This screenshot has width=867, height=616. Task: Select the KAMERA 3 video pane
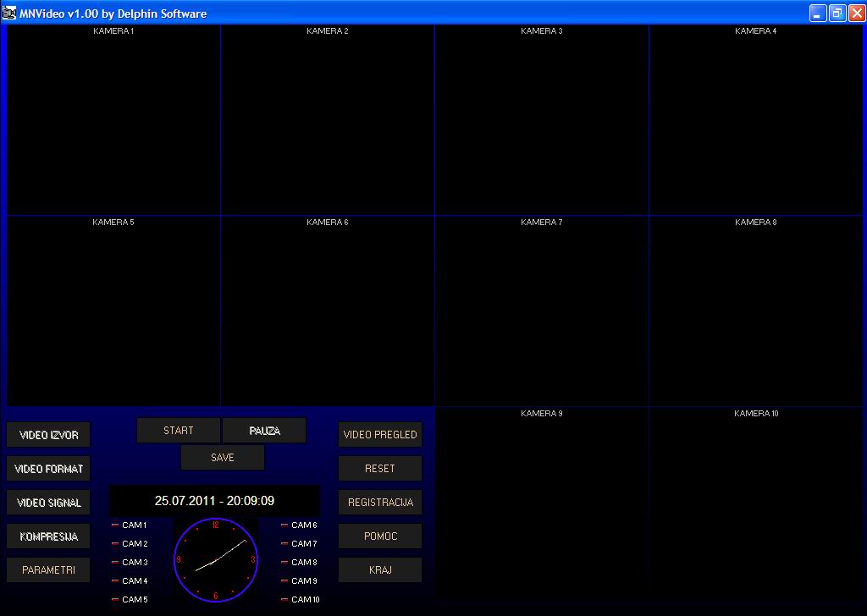pyautogui.click(x=541, y=120)
